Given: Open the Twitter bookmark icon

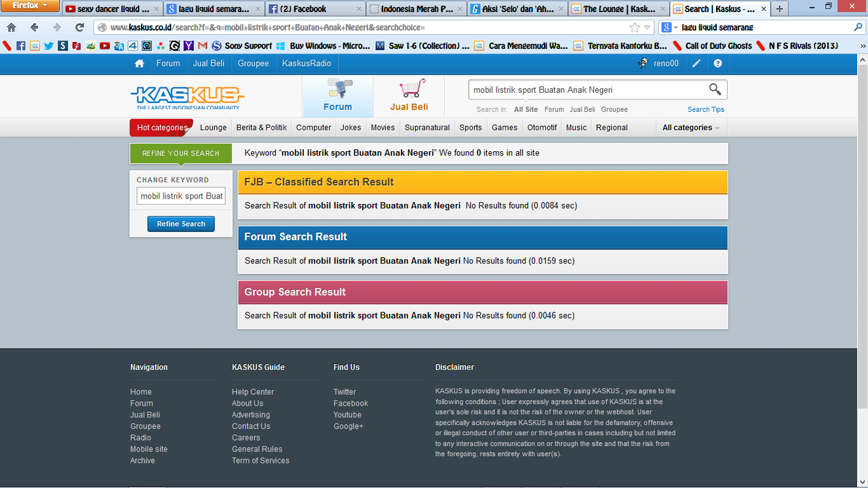Looking at the screenshot, I should (x=49, y=46).
